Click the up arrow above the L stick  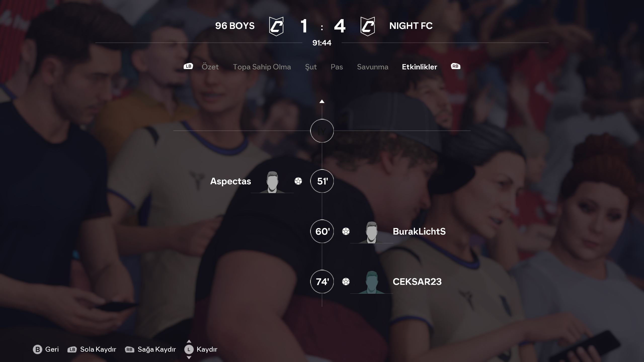click(x=189, y=341)
